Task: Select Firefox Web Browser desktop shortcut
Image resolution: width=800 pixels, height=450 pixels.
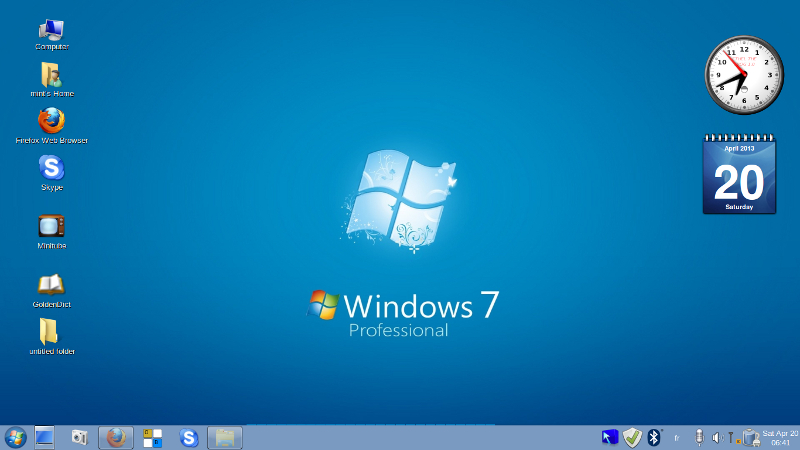Action: pos(52,120)
